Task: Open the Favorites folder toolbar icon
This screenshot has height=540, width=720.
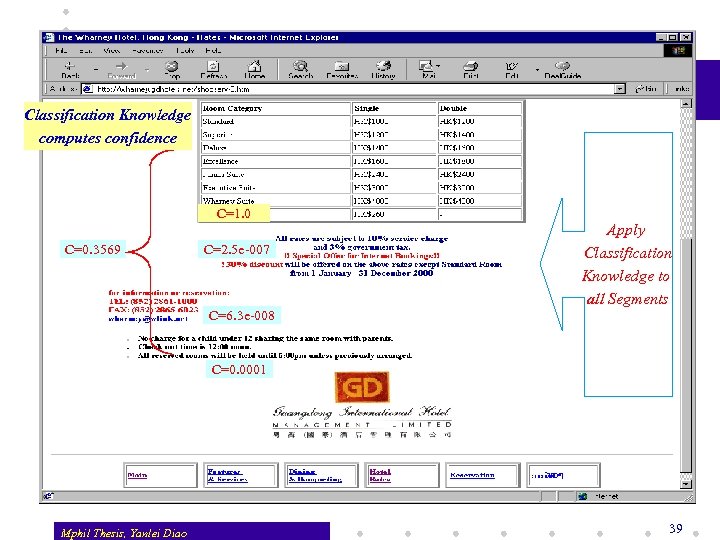Action: click(342, 70)
